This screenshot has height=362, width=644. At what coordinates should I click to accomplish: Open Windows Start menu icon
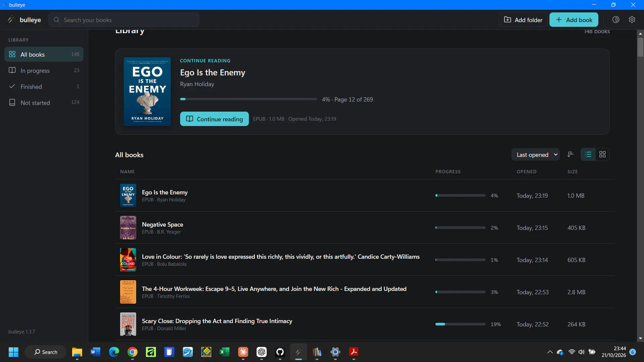(13, 352)
